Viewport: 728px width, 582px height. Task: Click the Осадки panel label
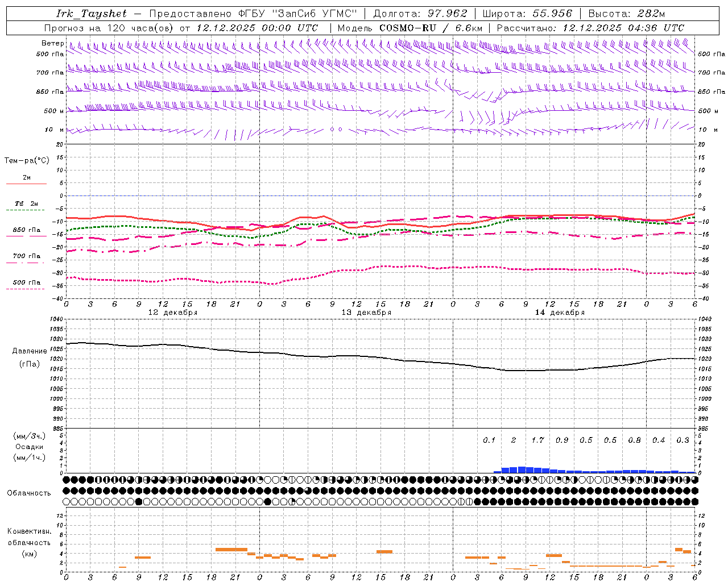tap(30, 447)
